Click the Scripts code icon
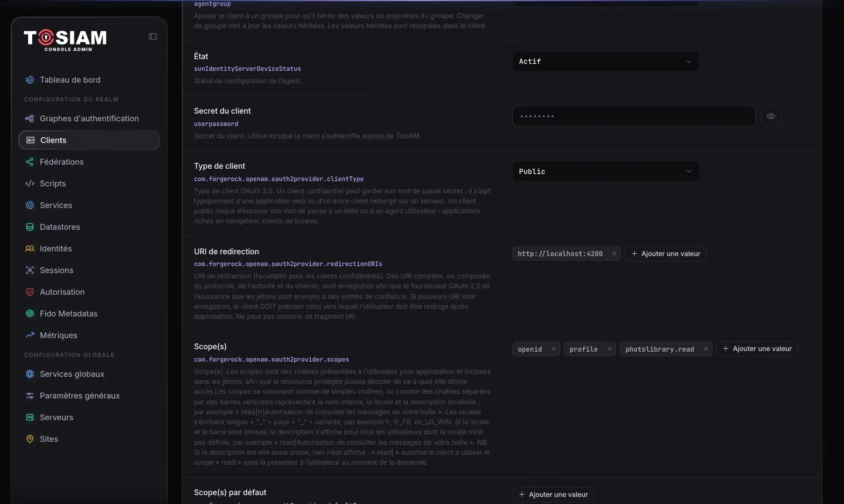 tap(30, 183)
